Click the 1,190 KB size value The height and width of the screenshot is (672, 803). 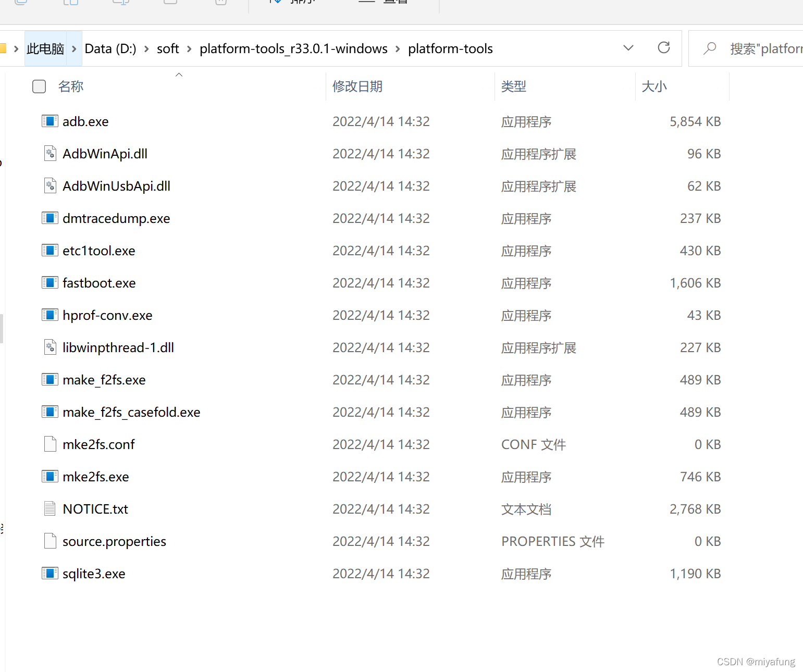click(695, 574)
